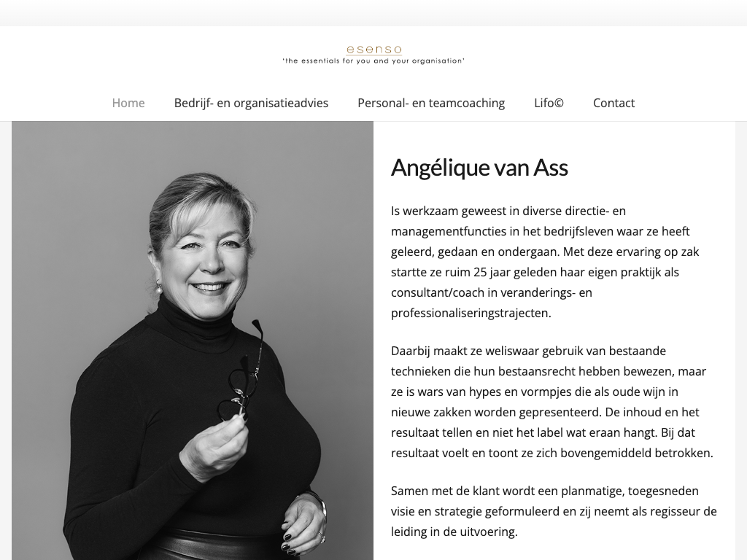747x560 pixels.
Task: Click the paragraph starting 'Daarbij maakt ze'
Action: click(x=552, y=402)
